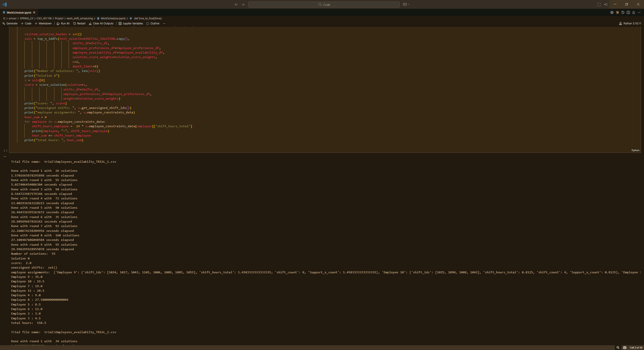Toggle the title bar panel pin icon
This screenshot has width=644, height=350.
[606, 5]
